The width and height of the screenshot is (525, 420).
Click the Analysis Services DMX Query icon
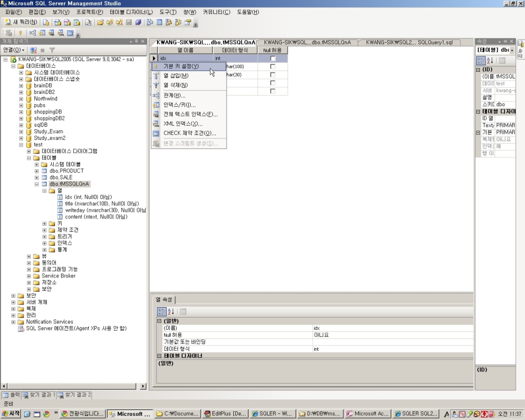point(67,23)
